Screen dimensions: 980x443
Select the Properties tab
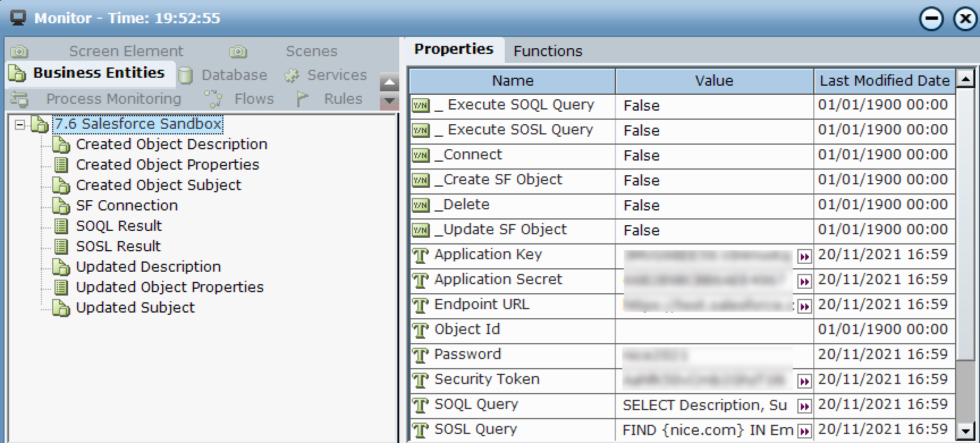(x=454, y=49)
